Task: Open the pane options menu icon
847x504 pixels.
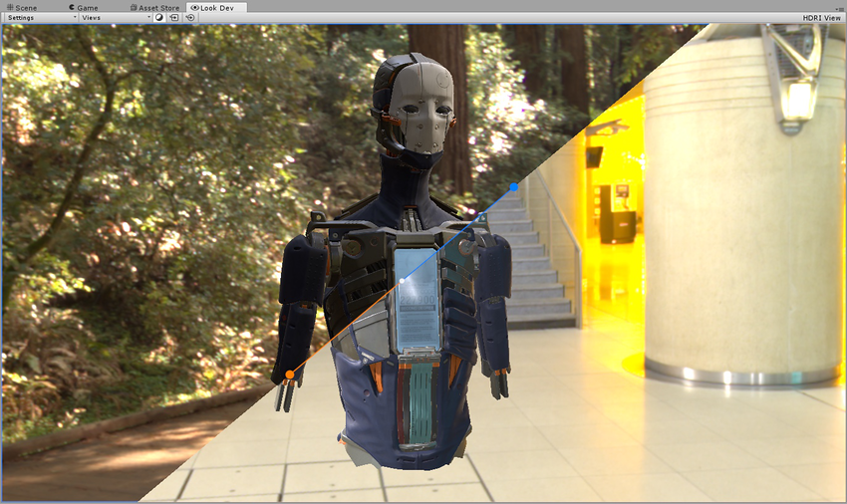Action: point(839,7)
